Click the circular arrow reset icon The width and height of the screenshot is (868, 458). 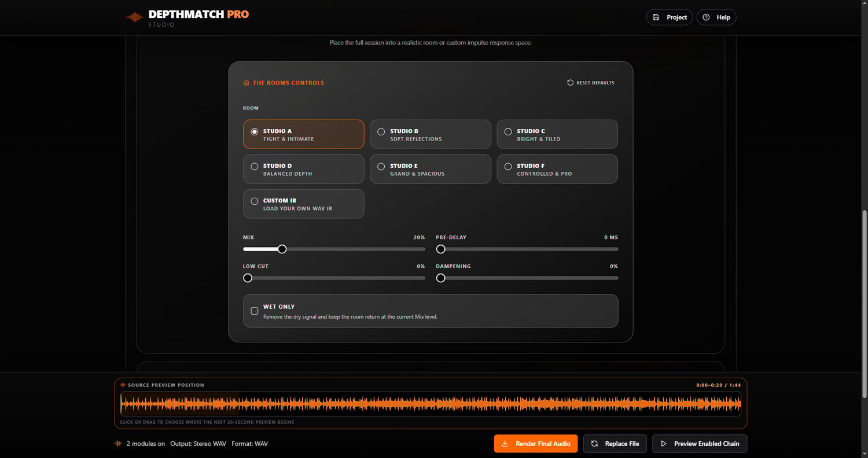pyautogui.click(x=571, y=83)
